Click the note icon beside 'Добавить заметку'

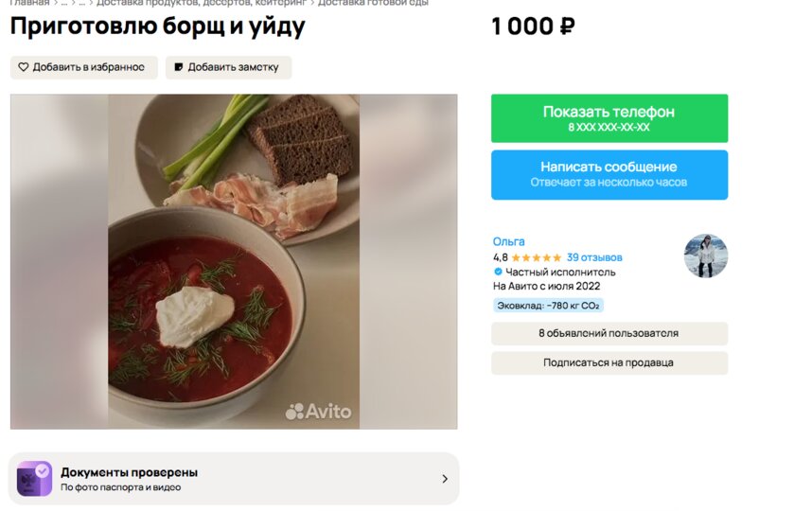178,67
